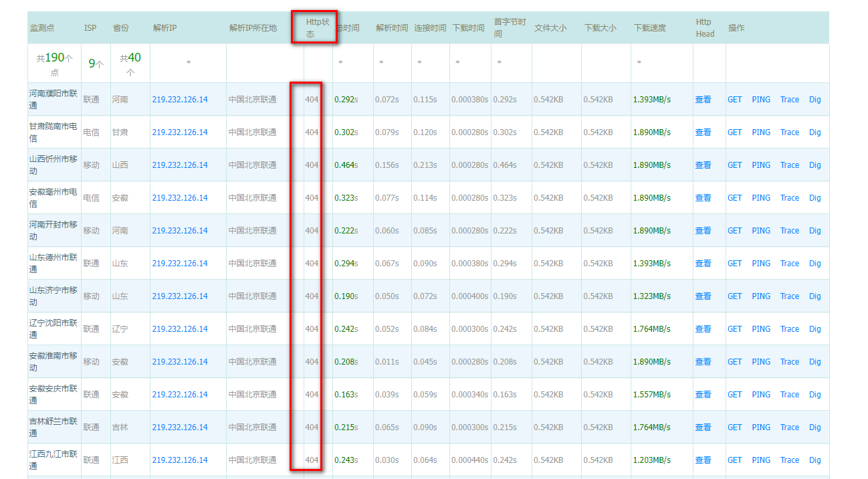Run Dig for 安徽亳州市电信 row
Screen dimensions: 868x479
(x=815, y=198)
